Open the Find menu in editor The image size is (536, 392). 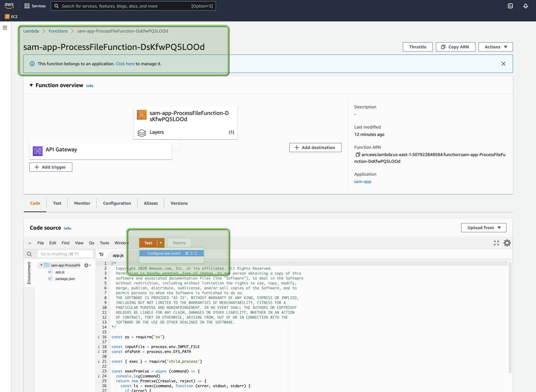click(66, 243)
